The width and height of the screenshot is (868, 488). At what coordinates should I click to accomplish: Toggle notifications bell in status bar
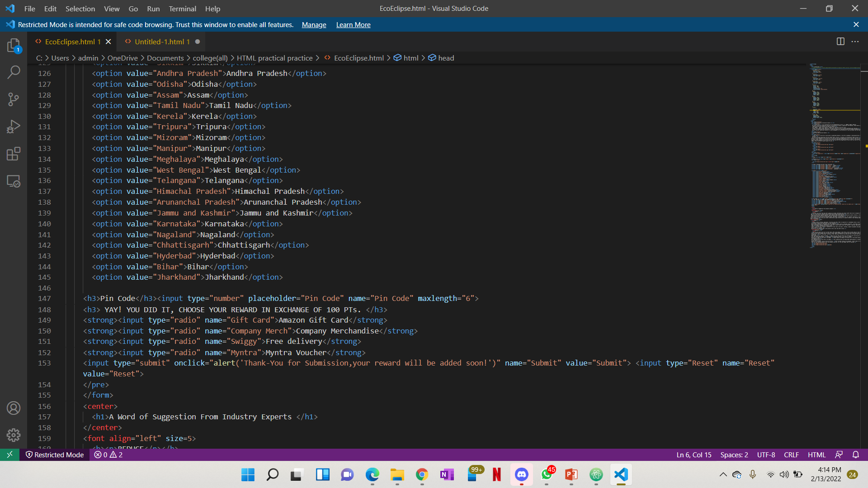click(x=856, y=455)
